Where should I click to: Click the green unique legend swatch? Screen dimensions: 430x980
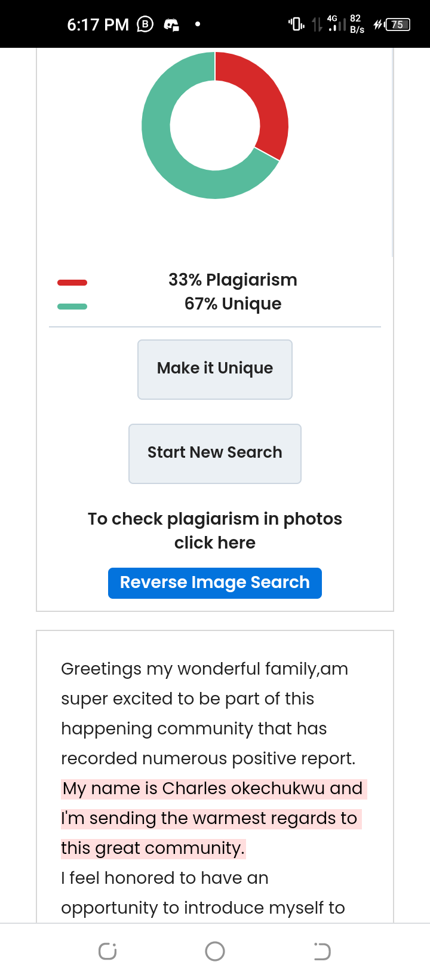[72, 306]
